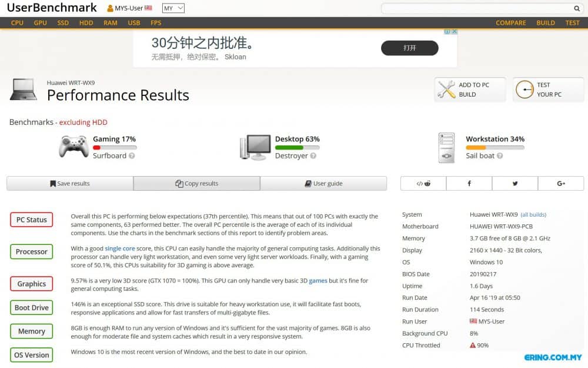This screenshot has width=588, height=368.
Task: Share results on Facebook
Action: 469,184
